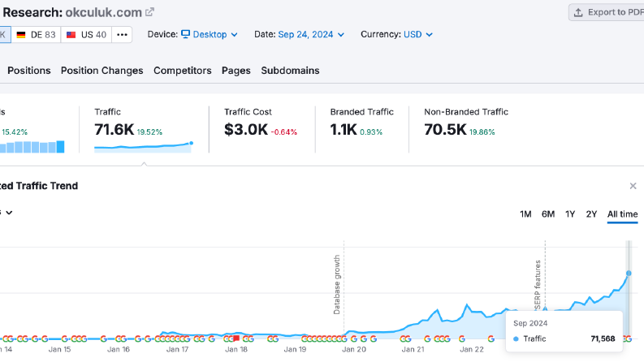This screenshot has width=644, height=362.
Task: Click the 19.52% traffic change value
Action: 149,132
